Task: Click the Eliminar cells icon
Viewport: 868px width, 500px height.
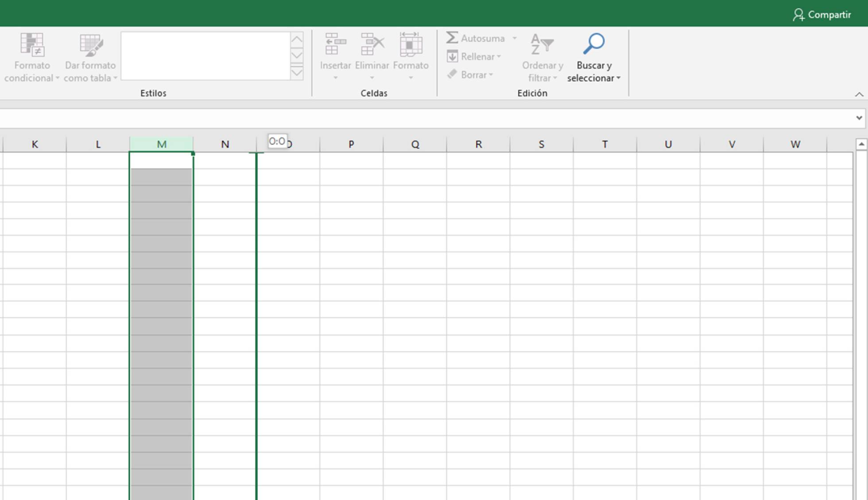Action: (x=372, y=44)
